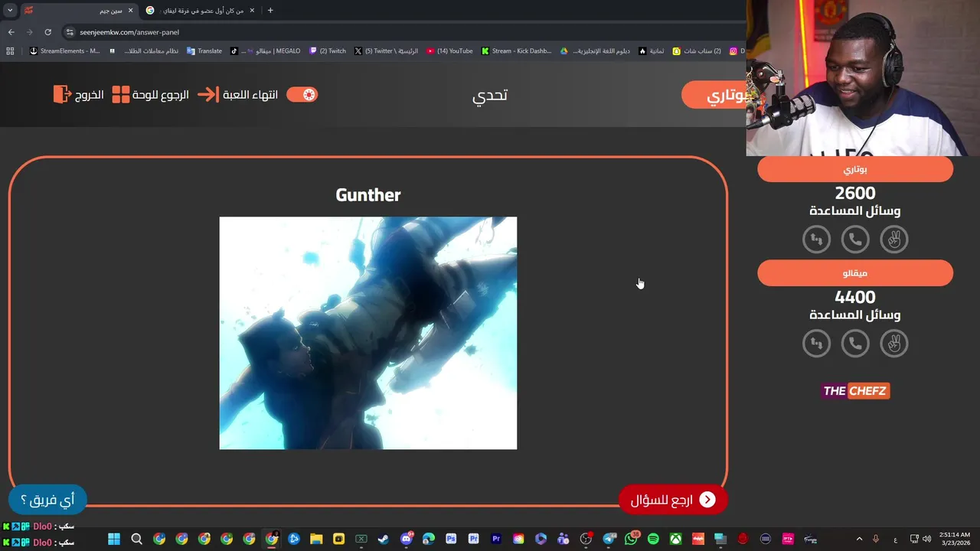Open the Twitch bookmark

point(328,51)
